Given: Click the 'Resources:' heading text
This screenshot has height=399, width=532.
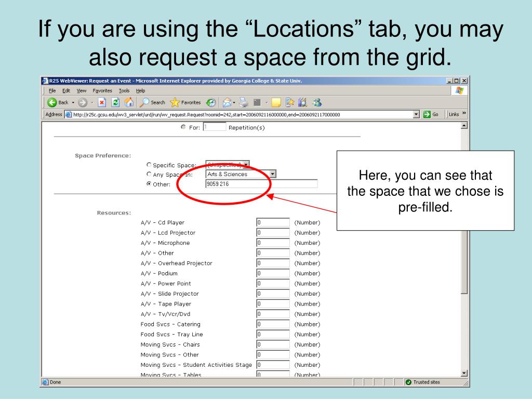Looking at the screenshot, I should pyautogui.click(x=114, y=212).
